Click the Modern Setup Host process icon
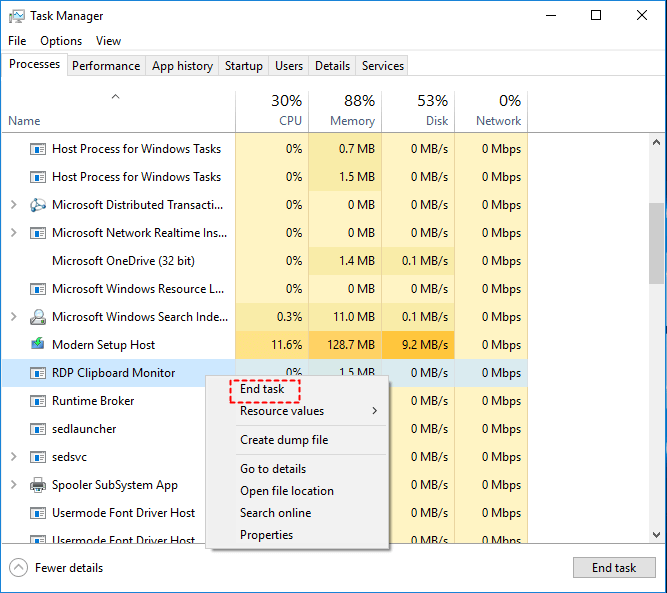The width and height of the screenshot is (667, 593). tap(38, 345)
